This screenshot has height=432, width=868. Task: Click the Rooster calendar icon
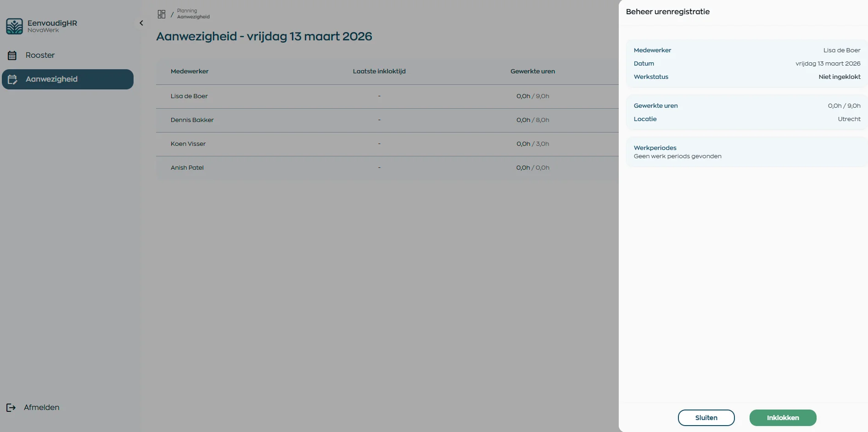click(12, 55)
